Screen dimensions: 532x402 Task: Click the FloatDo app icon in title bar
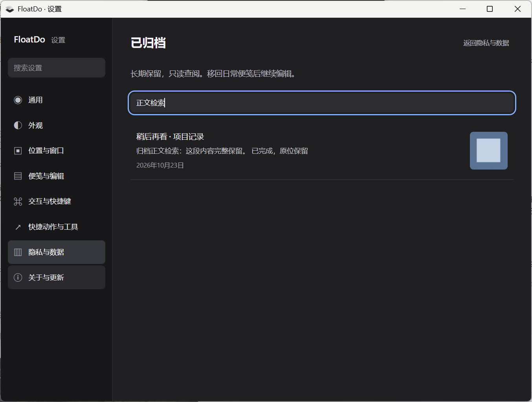(10, 9)
